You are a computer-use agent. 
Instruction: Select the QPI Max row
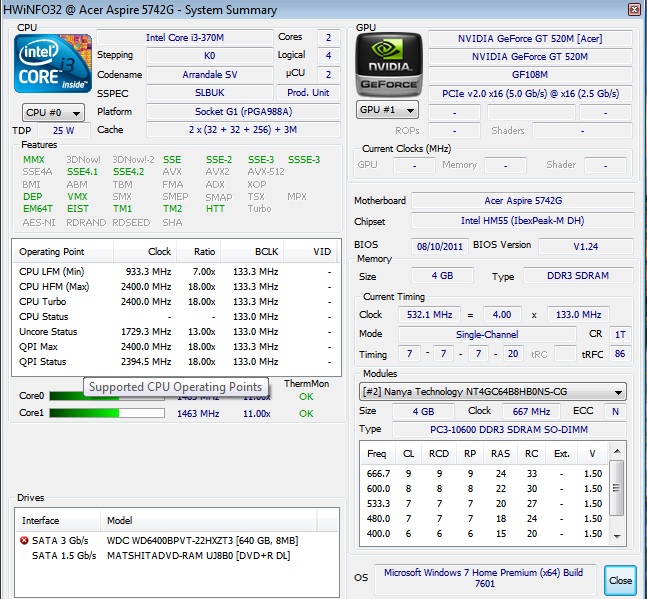tap(176, 347)
